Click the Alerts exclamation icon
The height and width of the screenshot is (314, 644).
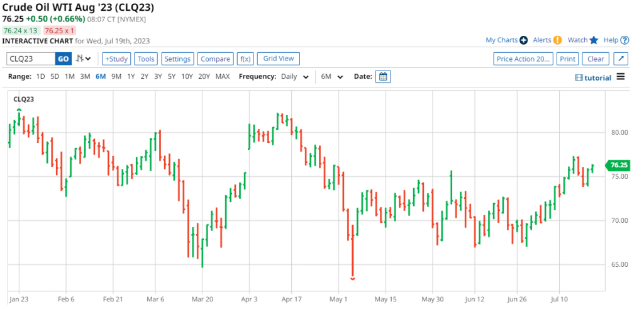click(557, 40)
